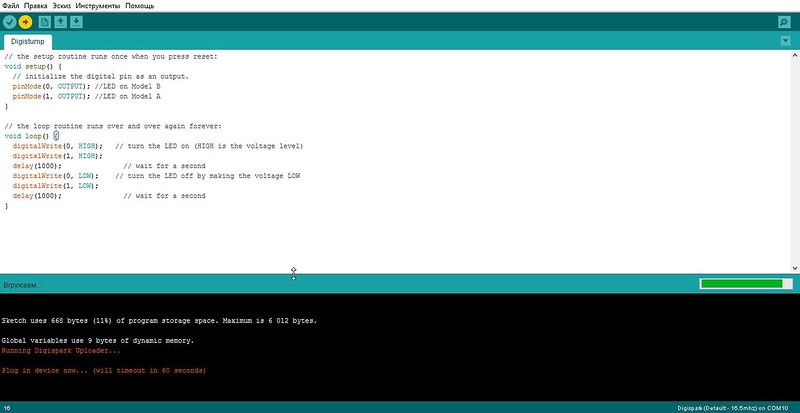
Task: Save the sketch with the down-arrow icon
Action: tap(76, 22)
